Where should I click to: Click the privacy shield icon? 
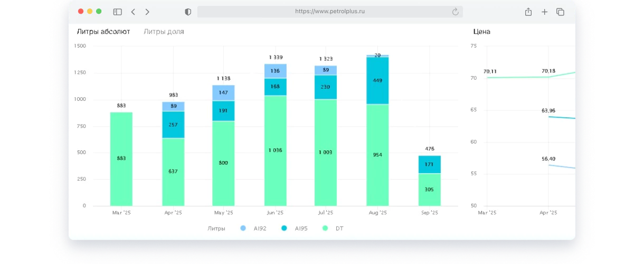(188, 12)
